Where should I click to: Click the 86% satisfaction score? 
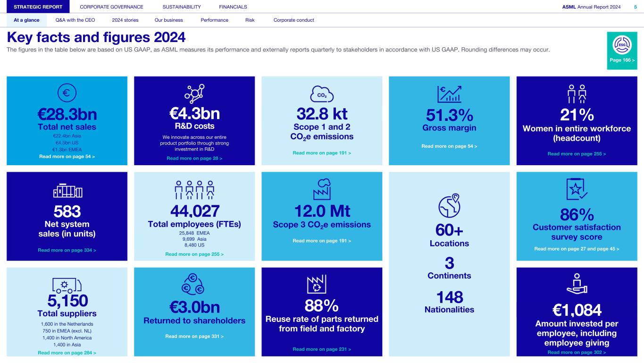coord(577,215)
